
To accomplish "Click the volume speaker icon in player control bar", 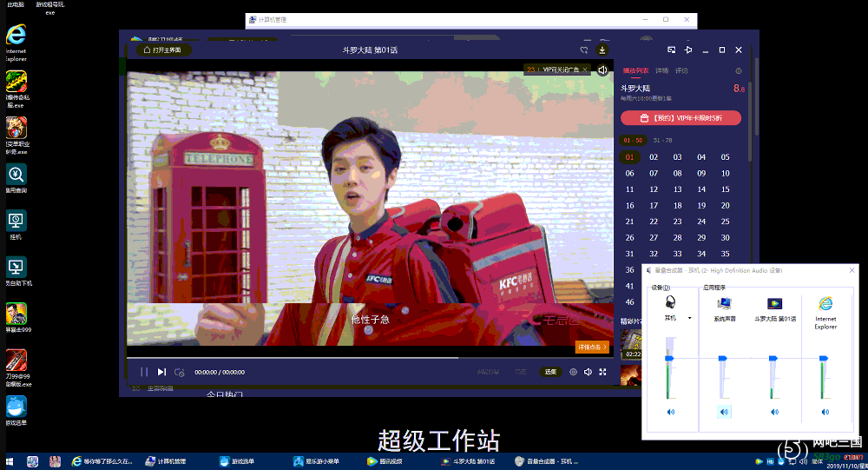I will click(588, 372).
